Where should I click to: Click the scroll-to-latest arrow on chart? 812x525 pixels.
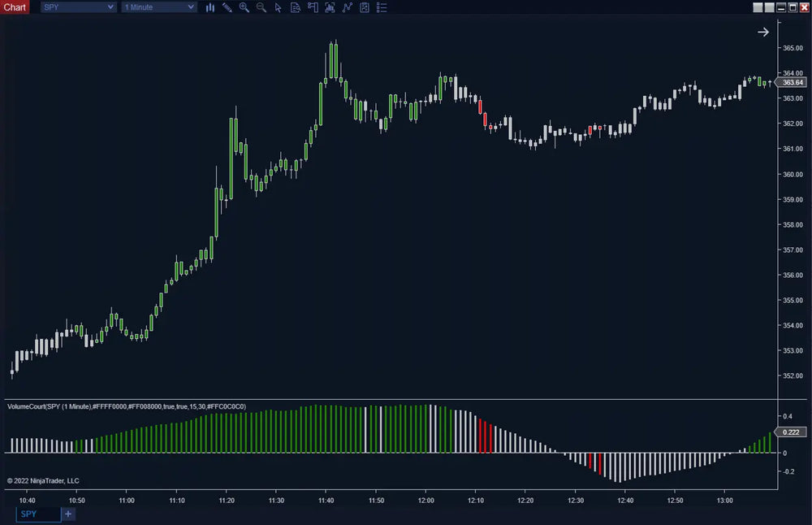[x=763, y=32]
